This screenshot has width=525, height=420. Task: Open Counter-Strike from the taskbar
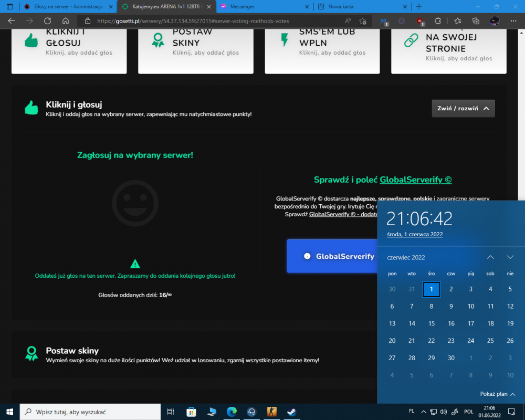click(271, 412)
